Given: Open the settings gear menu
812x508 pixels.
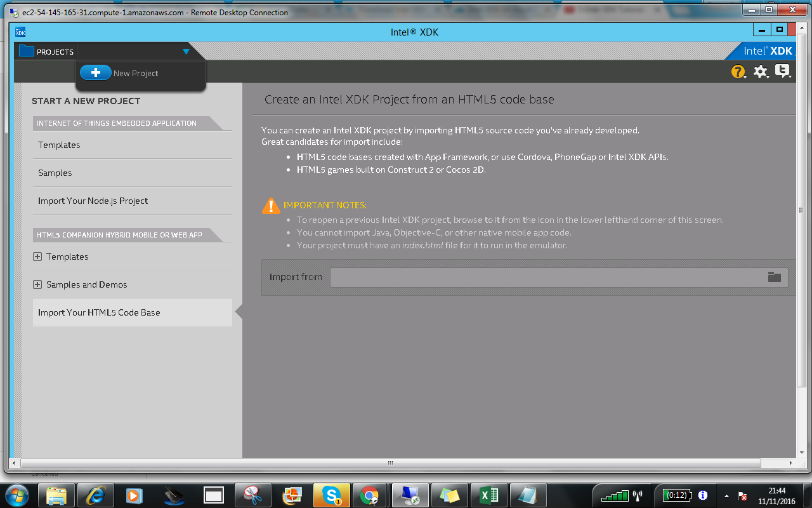Looking at the screenshot, I should 760,72.
